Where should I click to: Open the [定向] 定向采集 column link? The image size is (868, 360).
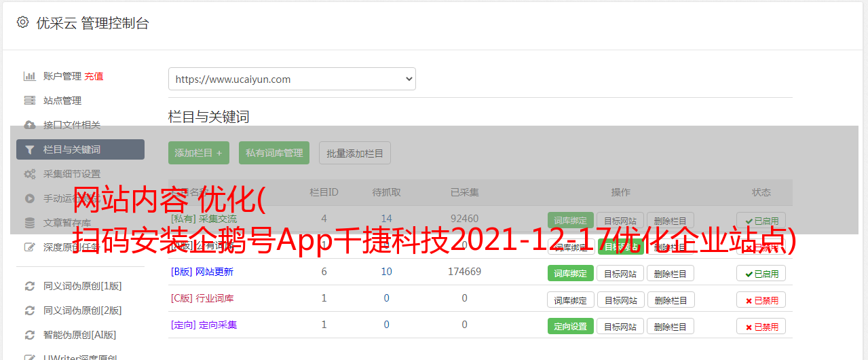coord(204,325)
